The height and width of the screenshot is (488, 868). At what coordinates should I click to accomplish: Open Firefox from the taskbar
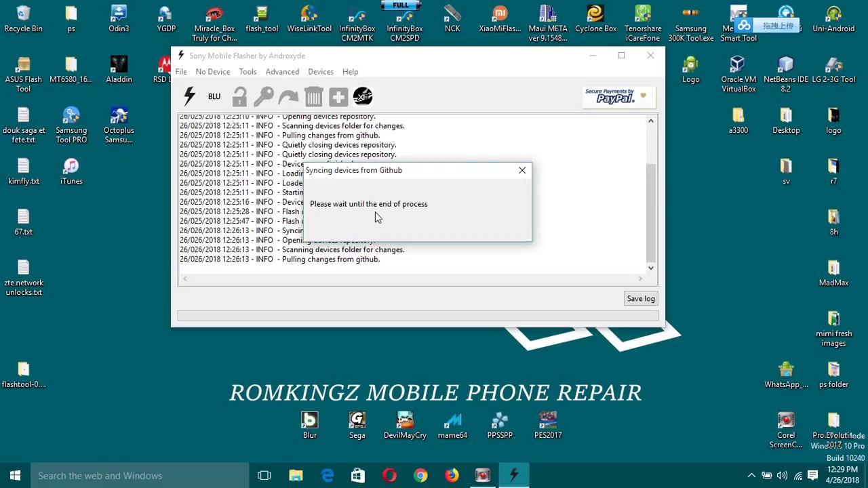coord(452,476)
